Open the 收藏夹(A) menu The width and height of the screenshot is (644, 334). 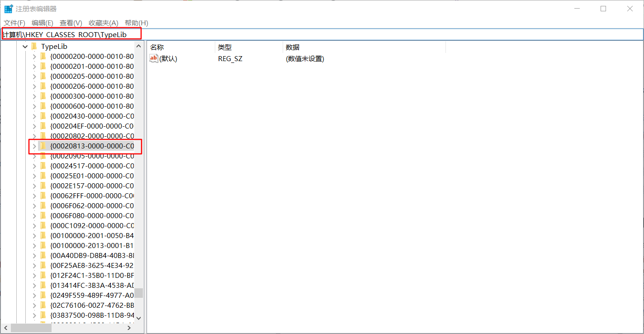(x=104, y=23)
